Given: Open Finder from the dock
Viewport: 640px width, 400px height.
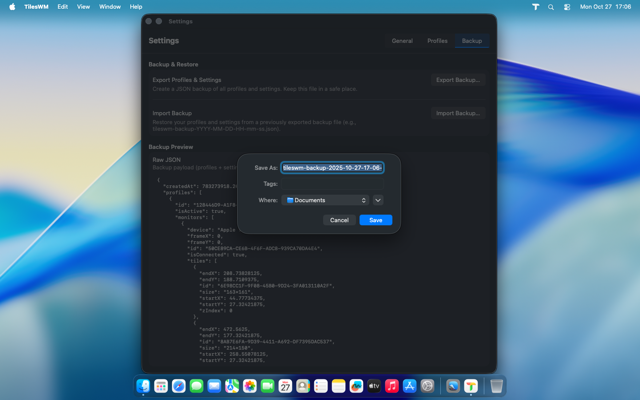Looking at the screenshot, I should coord(143,386).
